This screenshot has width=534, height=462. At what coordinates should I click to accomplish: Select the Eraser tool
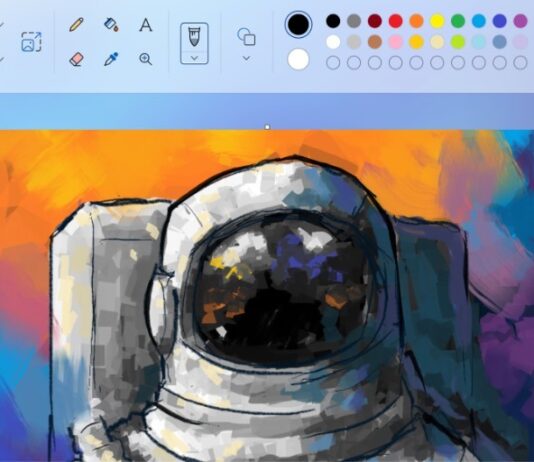click(x=77, y=59)
